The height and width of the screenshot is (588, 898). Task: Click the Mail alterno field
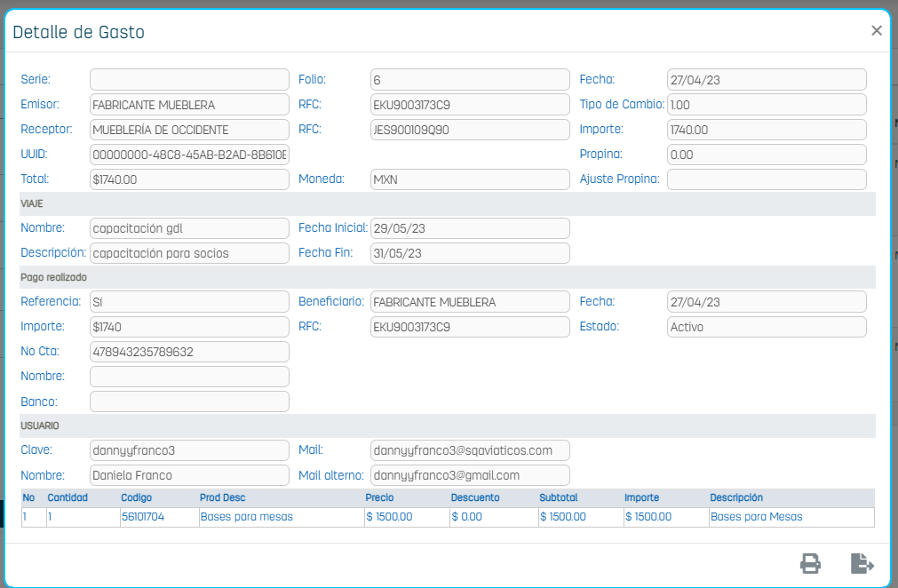coord(470,475)
